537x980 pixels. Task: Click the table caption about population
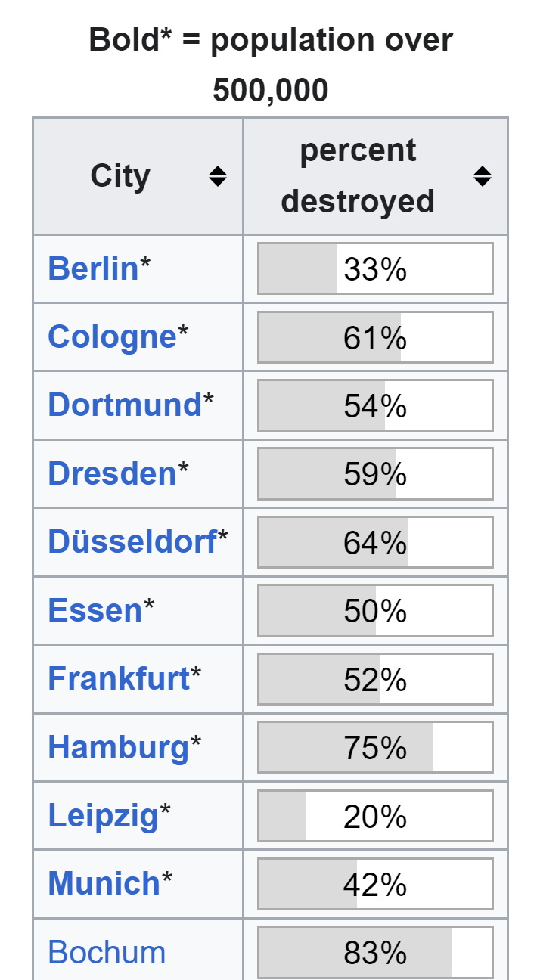tap(270, 65)
